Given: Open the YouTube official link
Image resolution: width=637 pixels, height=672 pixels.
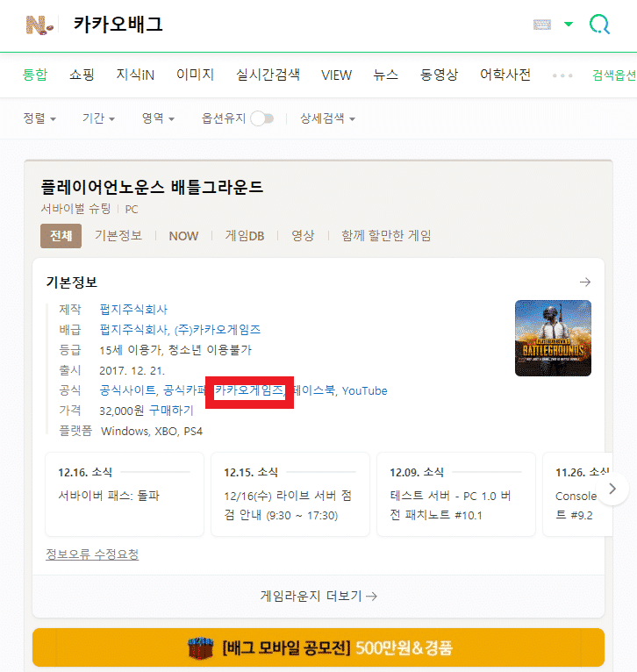Looking at the screenshot, I should [364, 391].
